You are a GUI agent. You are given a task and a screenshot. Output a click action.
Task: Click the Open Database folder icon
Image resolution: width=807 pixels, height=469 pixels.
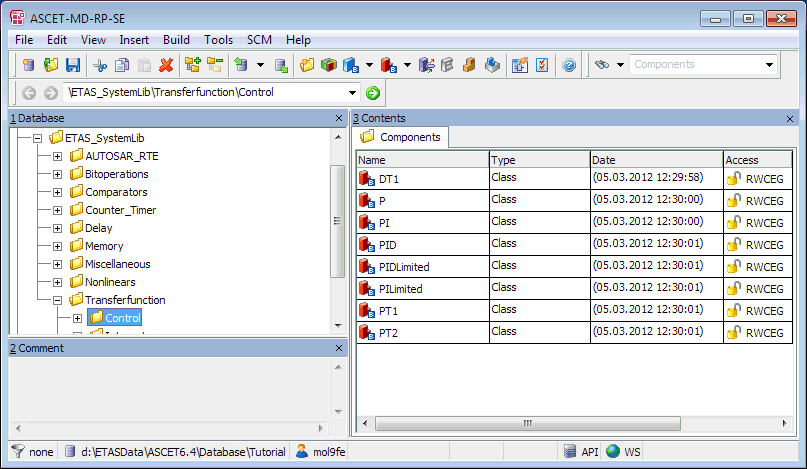point(51,65)
